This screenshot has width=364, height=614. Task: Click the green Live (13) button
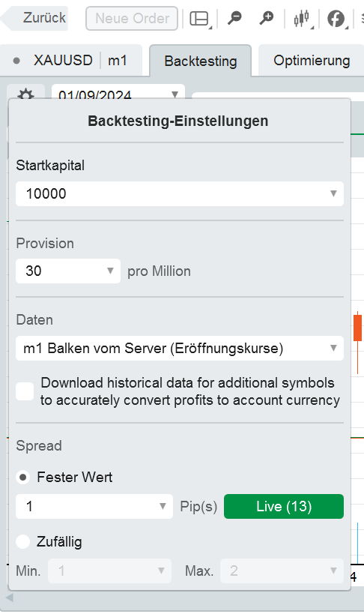[284, 506]
